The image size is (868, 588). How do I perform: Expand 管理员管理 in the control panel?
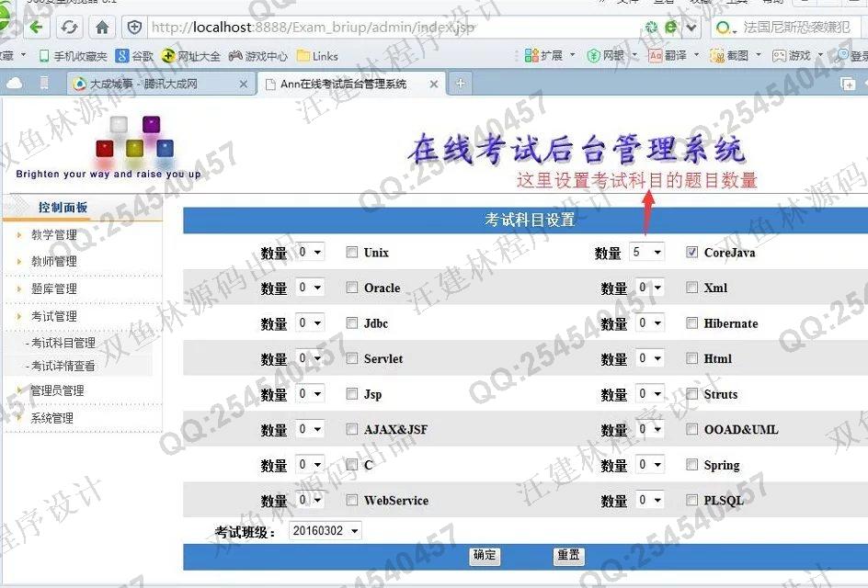point(56,390)
